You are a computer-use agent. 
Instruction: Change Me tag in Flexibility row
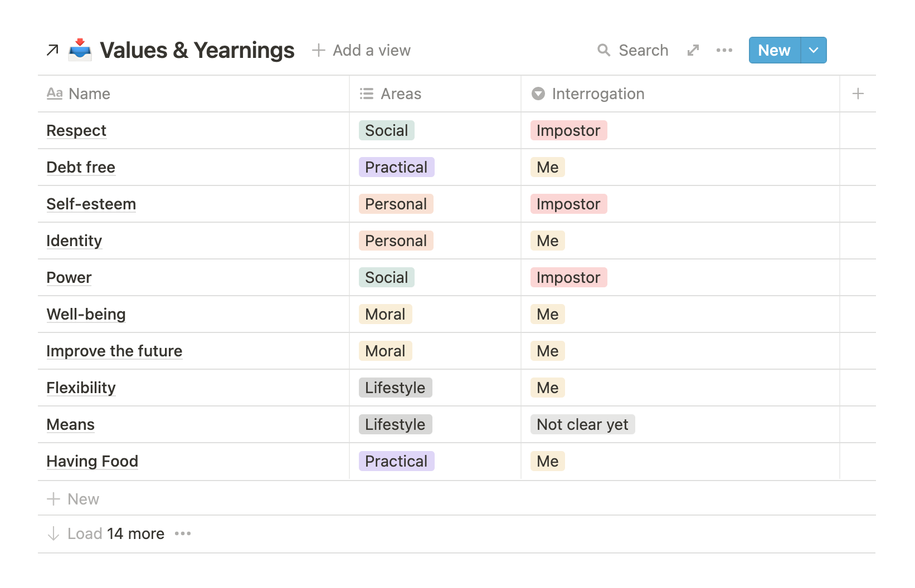pyautogui.click(x=548, y=388)
